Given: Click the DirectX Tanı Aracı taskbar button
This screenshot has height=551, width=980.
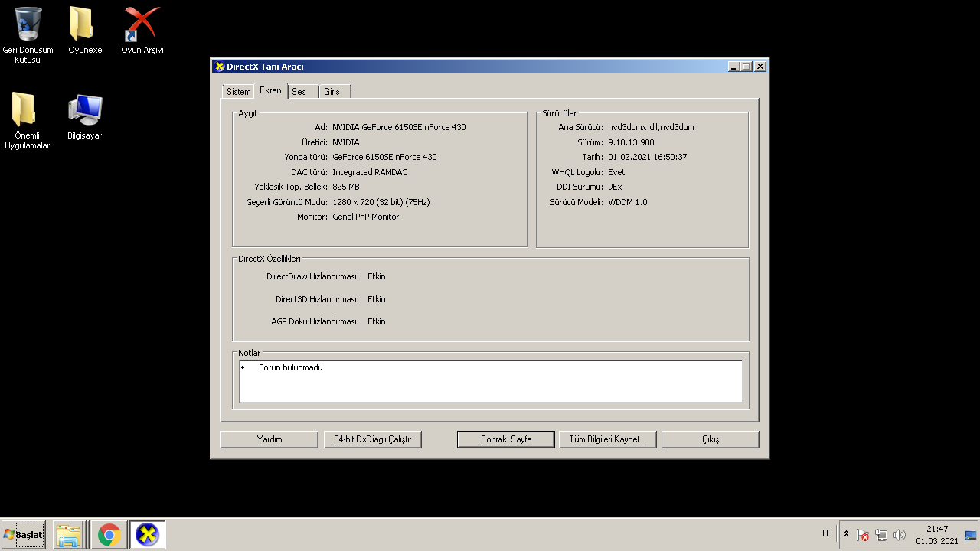Looking at the screenshot, I should click(x=147, y=535).
